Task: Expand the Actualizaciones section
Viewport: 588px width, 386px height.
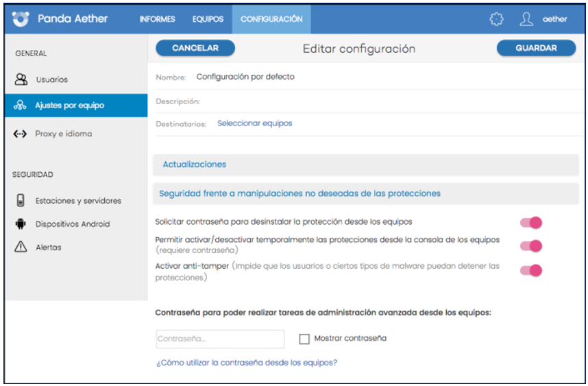Action: pos(366,165)
